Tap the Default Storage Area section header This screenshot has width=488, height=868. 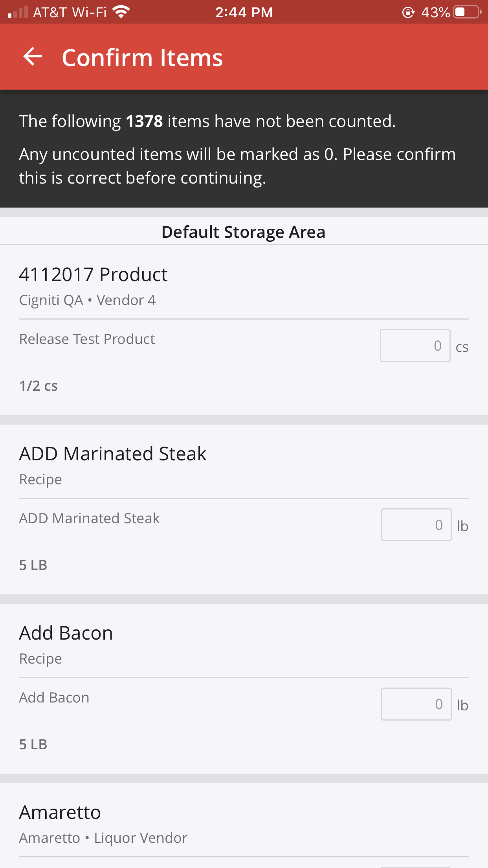pyautogui.click(x=244, y=232)
